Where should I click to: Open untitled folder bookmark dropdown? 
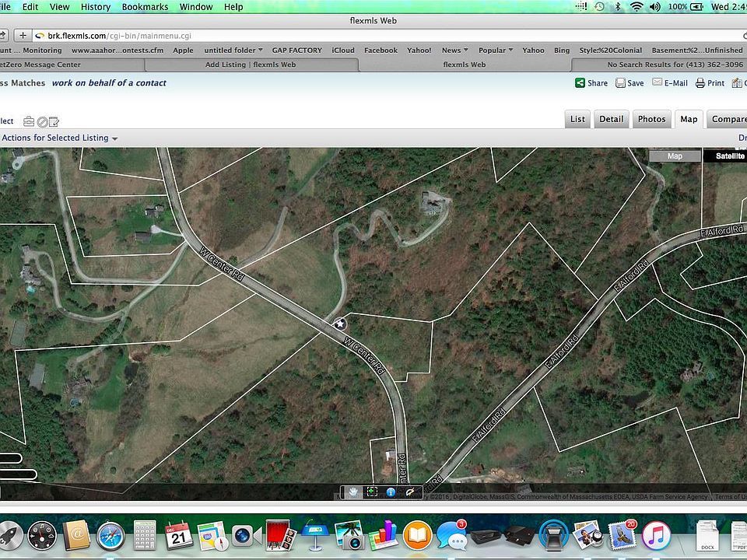pyautogui.click(x=233, y=50)
